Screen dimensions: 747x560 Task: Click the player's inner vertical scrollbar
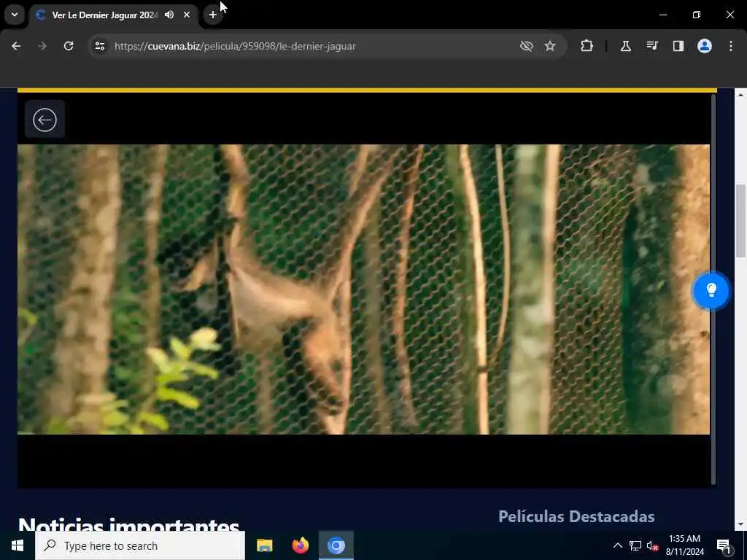[713, 289]
